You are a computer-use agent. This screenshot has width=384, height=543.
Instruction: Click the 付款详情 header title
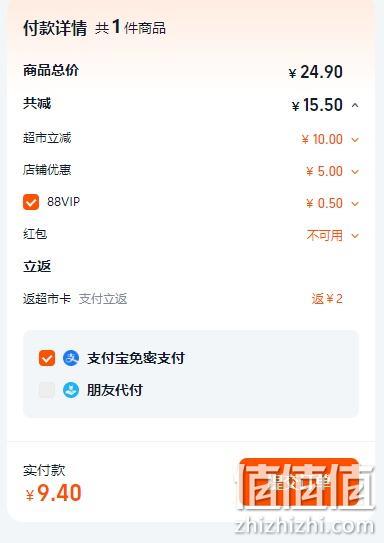pyautogui.click(x=55, y=28)
